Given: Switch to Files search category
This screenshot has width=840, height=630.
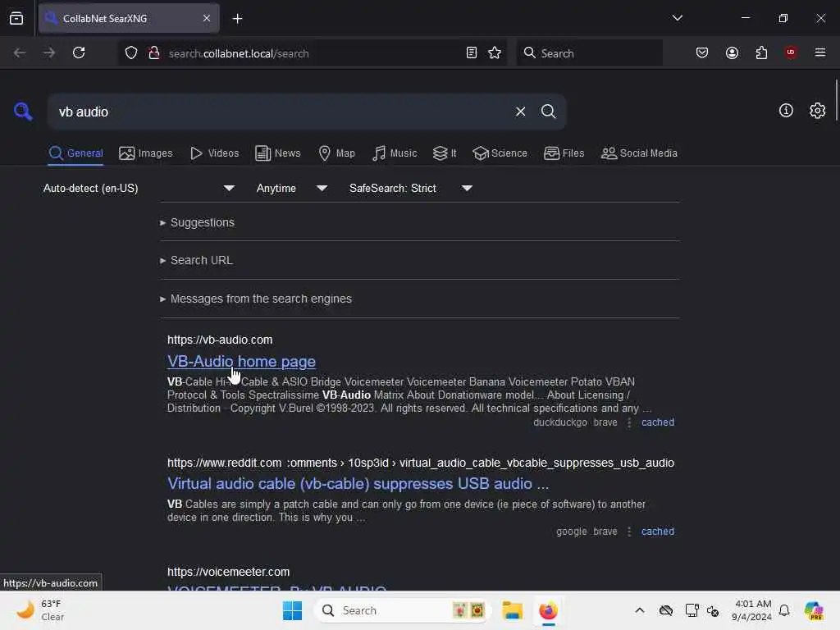Looking at the screenshot, I should (564, 153).
